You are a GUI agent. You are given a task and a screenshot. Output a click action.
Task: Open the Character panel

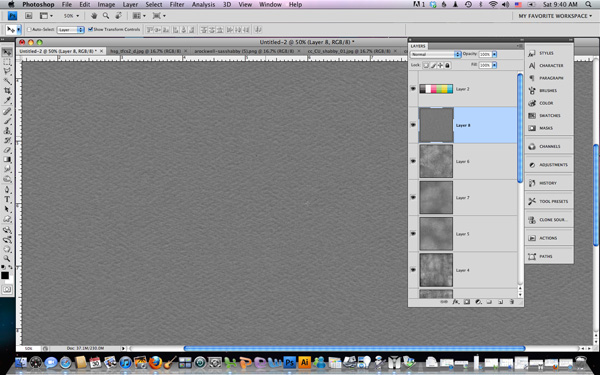point(546,66)
